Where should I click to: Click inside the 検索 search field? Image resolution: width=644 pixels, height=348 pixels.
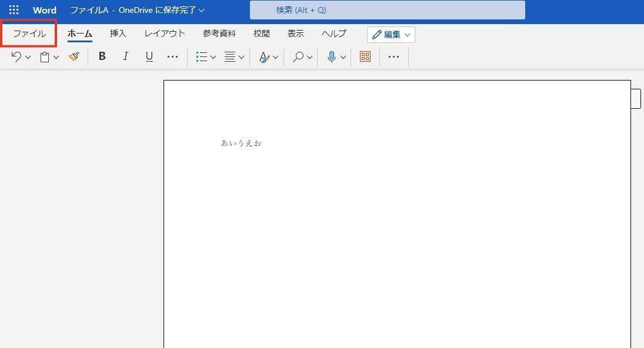387,9
